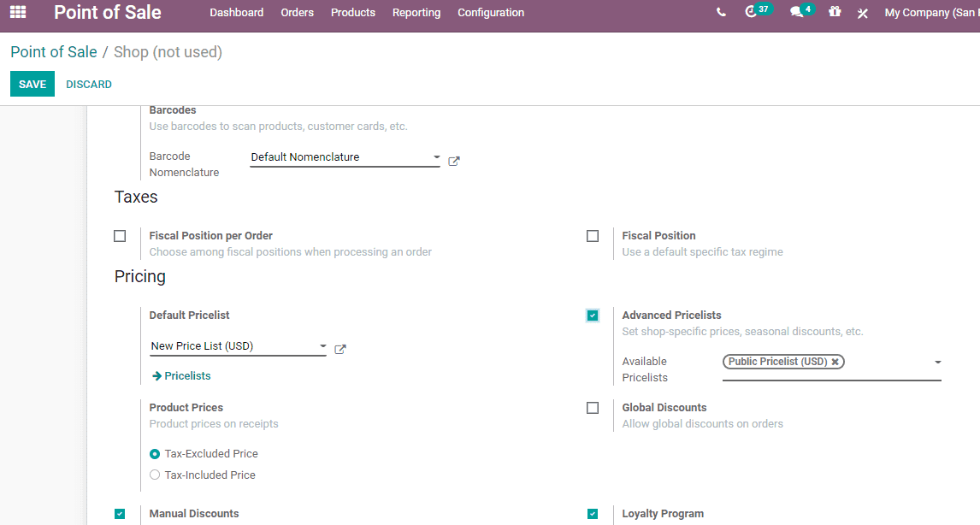The width and height of the screenshot is (980, 525).
Task: Open messages chat icon with 4 badge
Action: tap(802, 11)
